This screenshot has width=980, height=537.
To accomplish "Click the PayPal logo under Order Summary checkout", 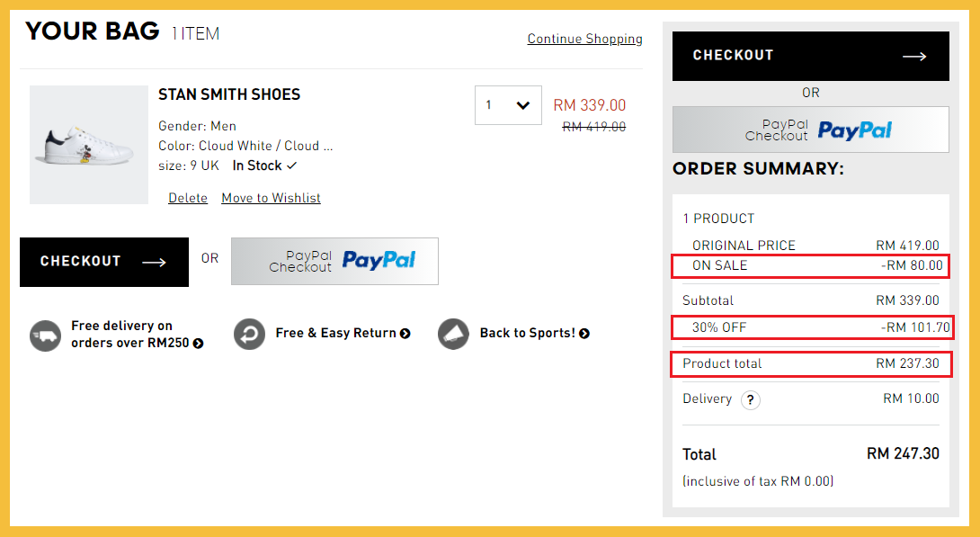I will pyautogui.click(x=853, y=130).
